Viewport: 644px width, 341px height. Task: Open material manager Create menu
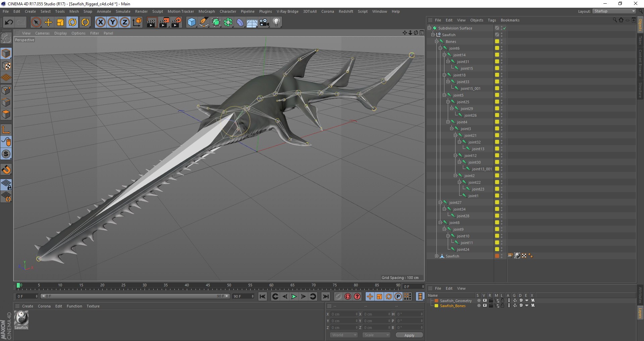tap(28, 306)
